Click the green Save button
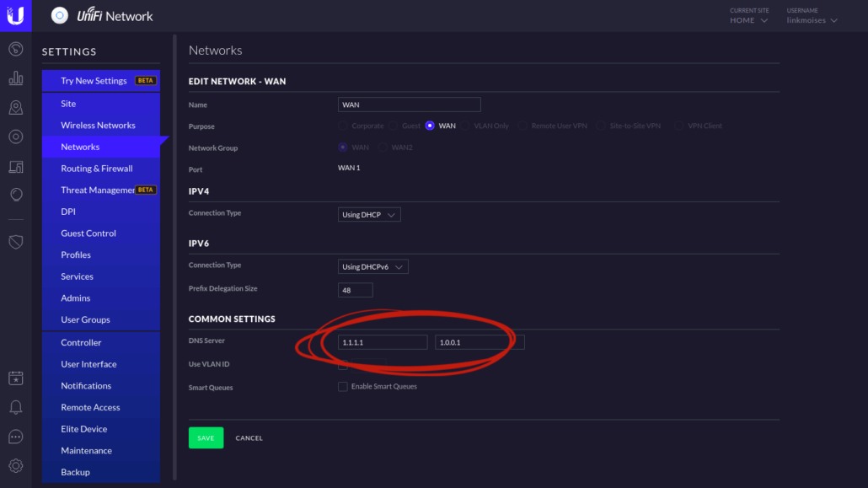 pos(206,438)
